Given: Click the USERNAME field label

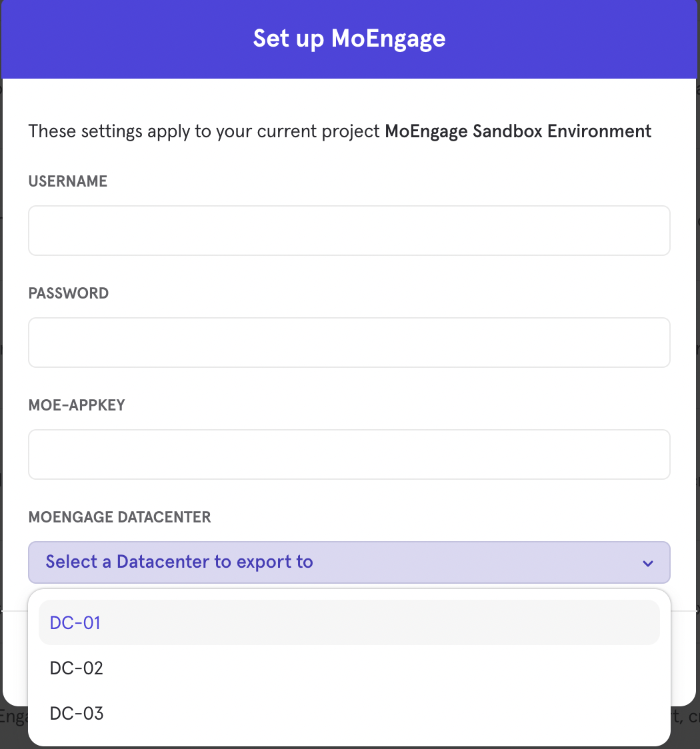Looking at the screenshot, I should tap(68, 181).
